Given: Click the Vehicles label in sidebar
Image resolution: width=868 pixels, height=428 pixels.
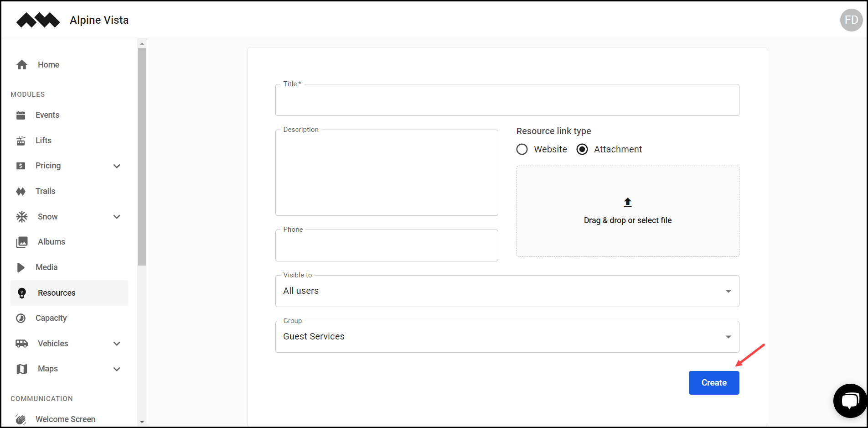Looking at the screenshot, I should pos(53,344).
